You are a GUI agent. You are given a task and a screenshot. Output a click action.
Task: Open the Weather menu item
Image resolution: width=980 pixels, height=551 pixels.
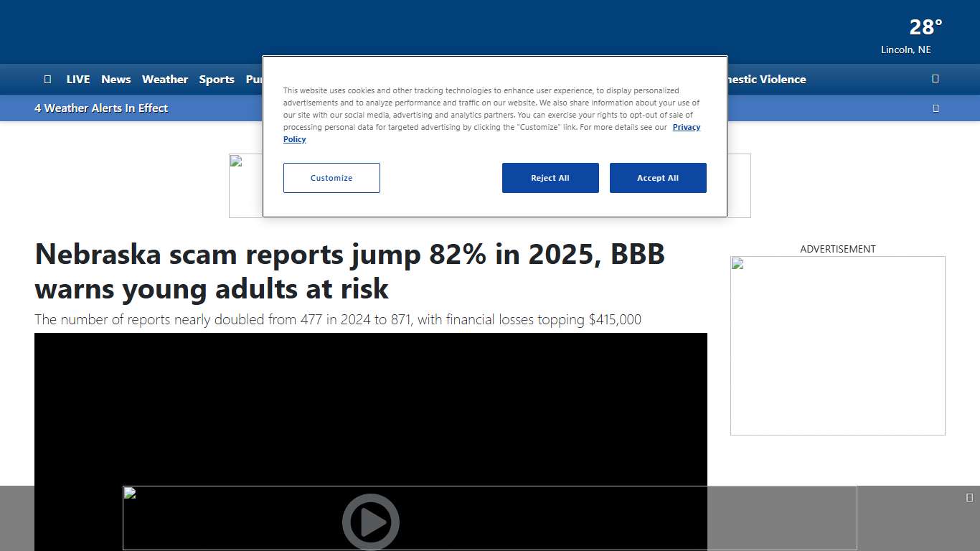click(164, 79)
